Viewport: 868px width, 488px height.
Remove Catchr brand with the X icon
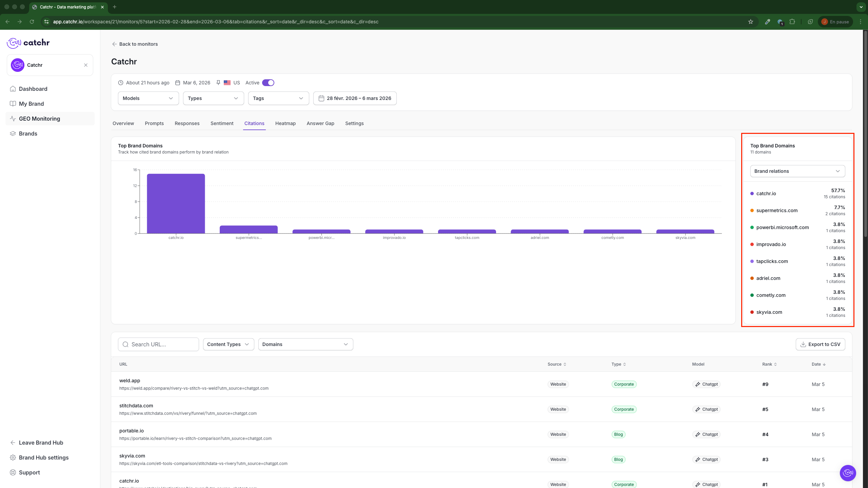[86, 65]
